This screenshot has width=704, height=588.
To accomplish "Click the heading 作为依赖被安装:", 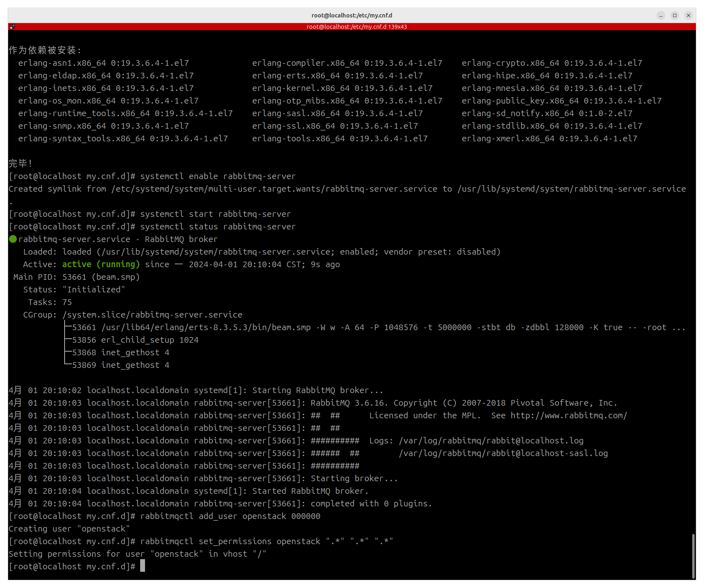I will pos(45,50).
